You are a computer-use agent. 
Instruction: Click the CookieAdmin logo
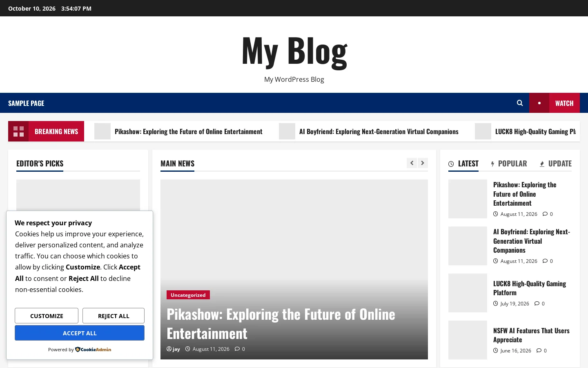(93, 350)
